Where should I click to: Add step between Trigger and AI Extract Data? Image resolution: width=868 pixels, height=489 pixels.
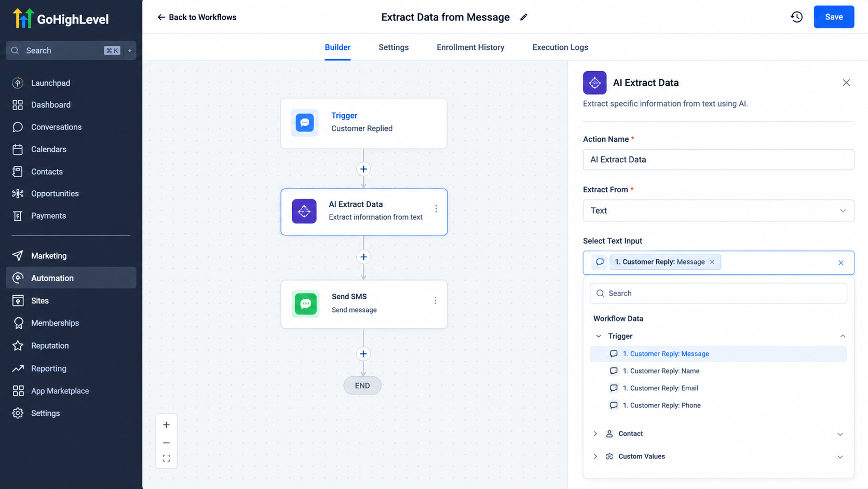pos(363,169)
